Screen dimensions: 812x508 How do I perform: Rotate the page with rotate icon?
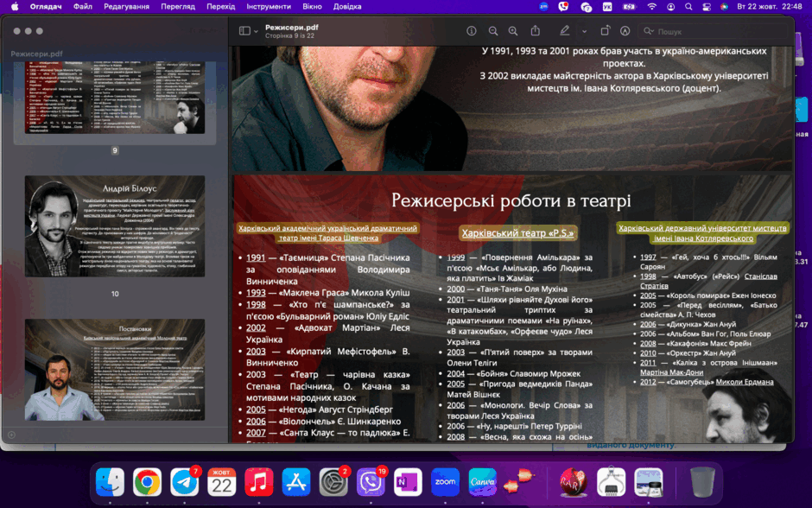click(x=605, y=31)
